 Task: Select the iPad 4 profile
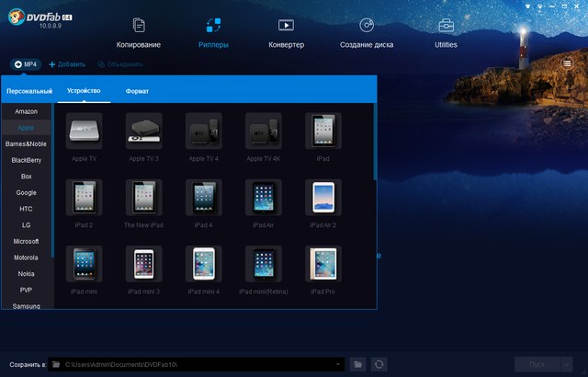tap(204, 204)
